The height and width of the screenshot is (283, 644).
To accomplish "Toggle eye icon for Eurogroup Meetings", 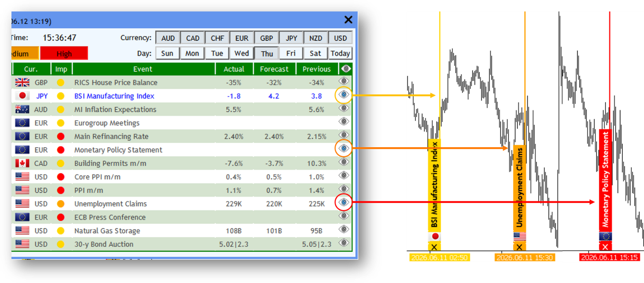I will (344, 121).
